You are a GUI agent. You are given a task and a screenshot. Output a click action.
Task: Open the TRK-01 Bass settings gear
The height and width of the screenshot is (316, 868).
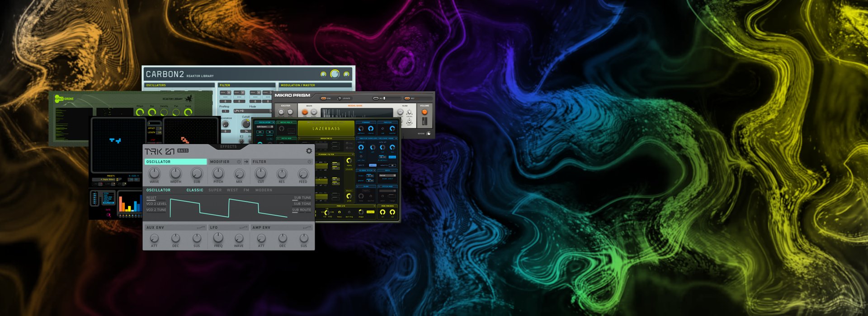[309, 151]
